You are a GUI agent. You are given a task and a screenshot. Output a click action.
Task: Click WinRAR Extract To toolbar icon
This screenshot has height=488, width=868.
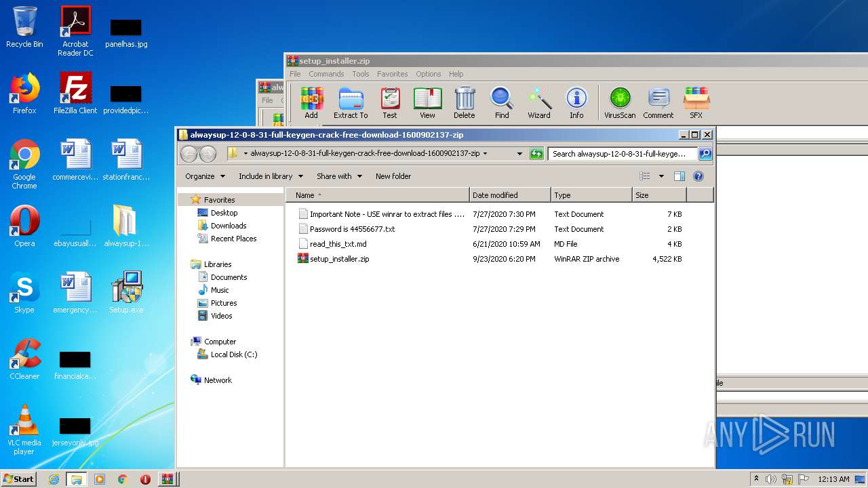pos(351,102)
